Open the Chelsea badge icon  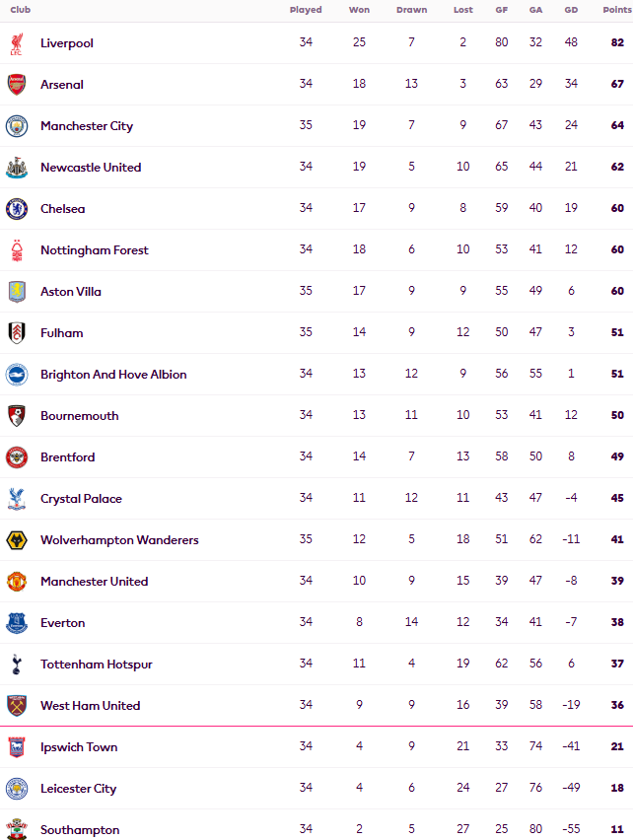pyautogui.click(x=17, y=209)
